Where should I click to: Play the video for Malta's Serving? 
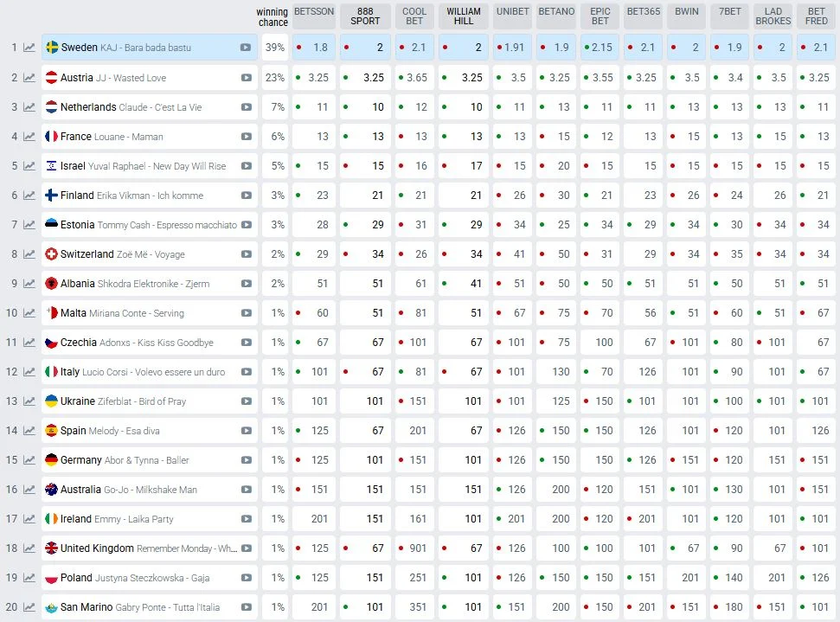[x=247, y=313]
